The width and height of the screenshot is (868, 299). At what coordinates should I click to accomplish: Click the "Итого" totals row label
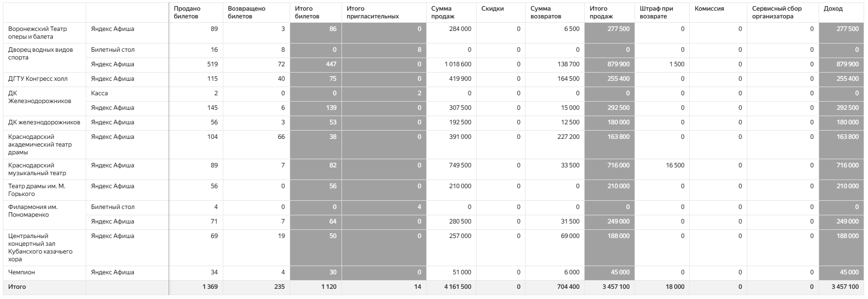tap(17, 287)
